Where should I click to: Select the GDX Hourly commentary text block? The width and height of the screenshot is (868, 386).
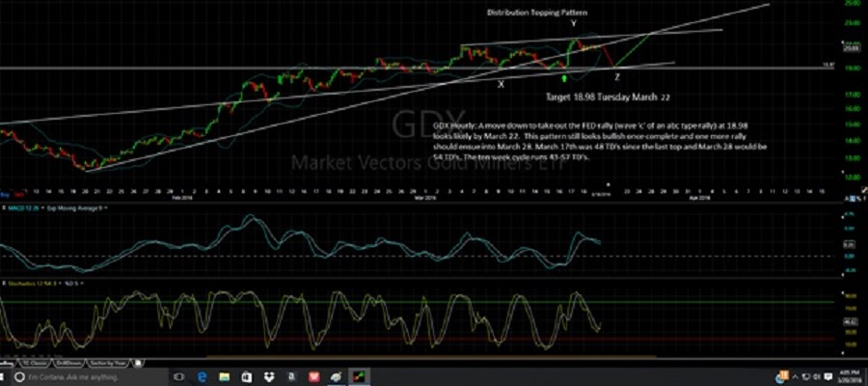(600, 142)
